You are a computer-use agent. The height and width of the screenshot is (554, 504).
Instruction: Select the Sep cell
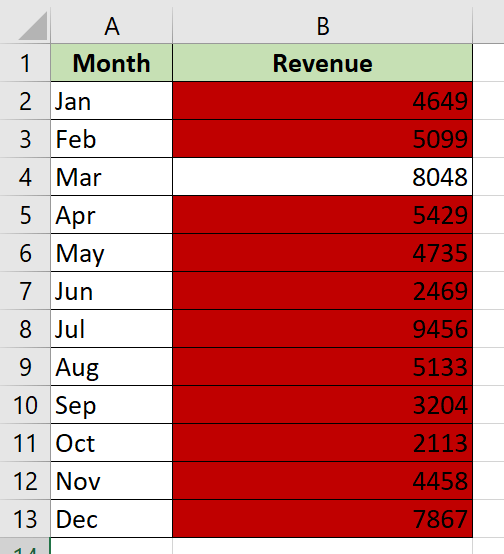pos(112,405)
